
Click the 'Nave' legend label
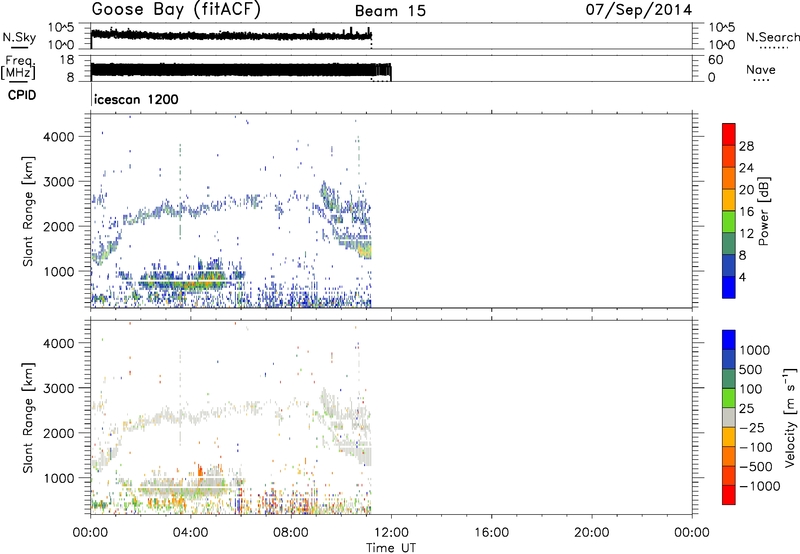(x=760, y=69)
